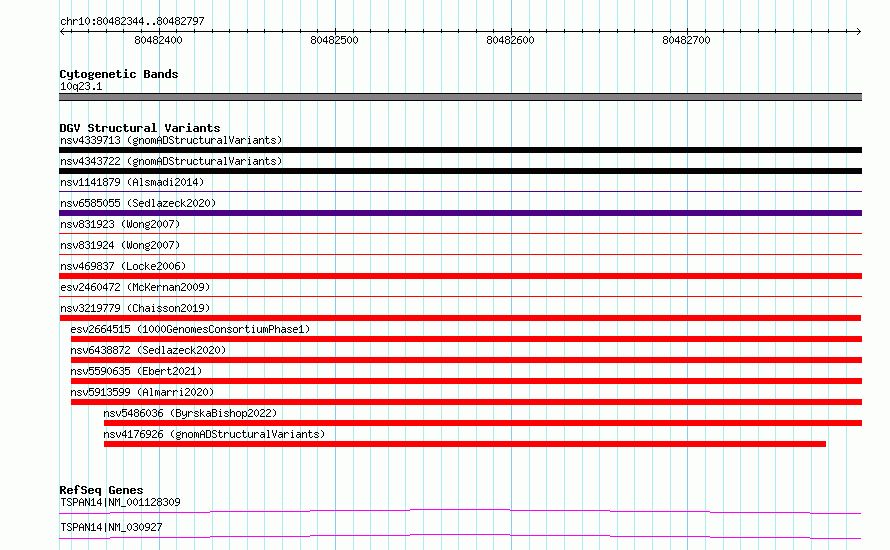Click the left arrow of the ruler
This screenshot has width=890, height=550.
coord(62,31)
